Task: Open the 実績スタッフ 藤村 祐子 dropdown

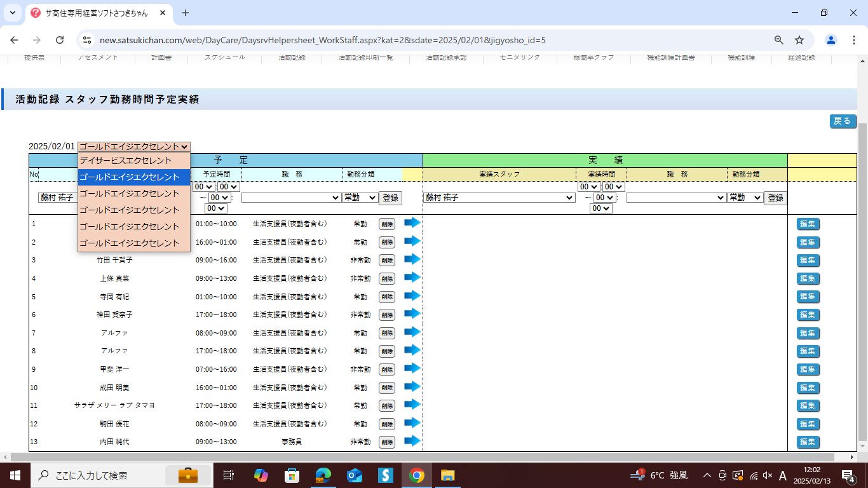Action: pyautogui.click(x=499, y=198)
